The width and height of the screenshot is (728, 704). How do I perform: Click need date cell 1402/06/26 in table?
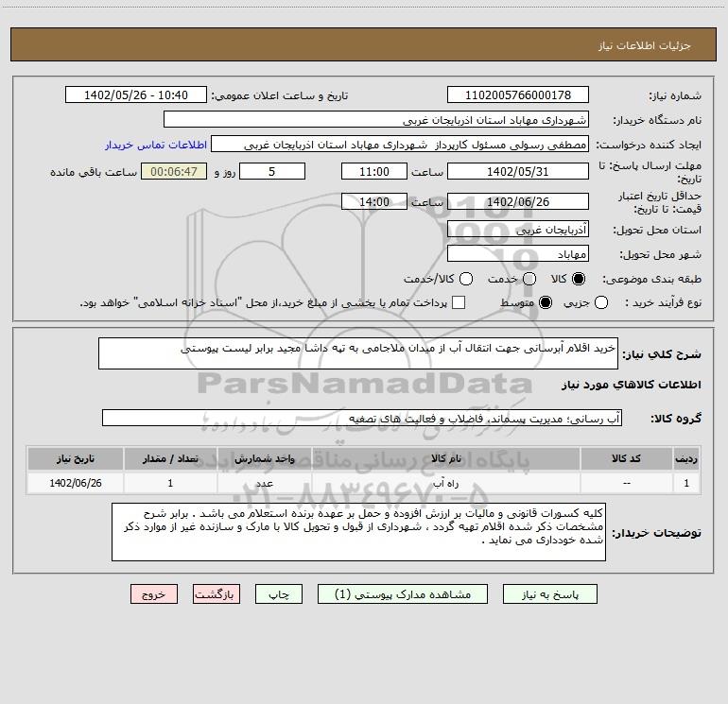click(76, 483)
